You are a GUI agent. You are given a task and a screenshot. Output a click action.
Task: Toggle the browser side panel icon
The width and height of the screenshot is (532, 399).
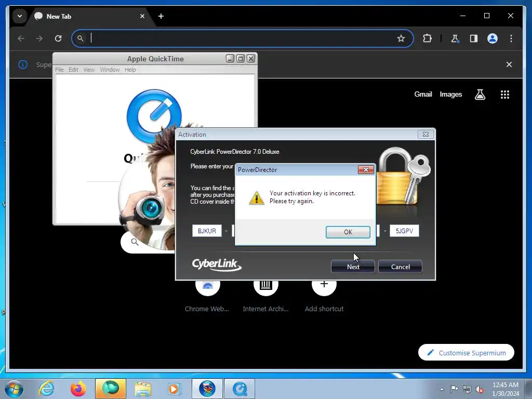tap(474, 38)
